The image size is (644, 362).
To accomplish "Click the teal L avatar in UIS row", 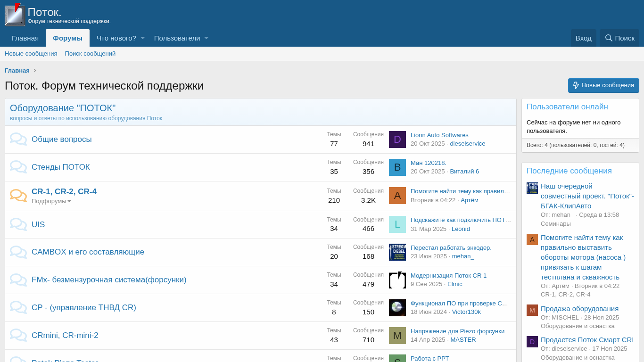I will coord(397,224).
